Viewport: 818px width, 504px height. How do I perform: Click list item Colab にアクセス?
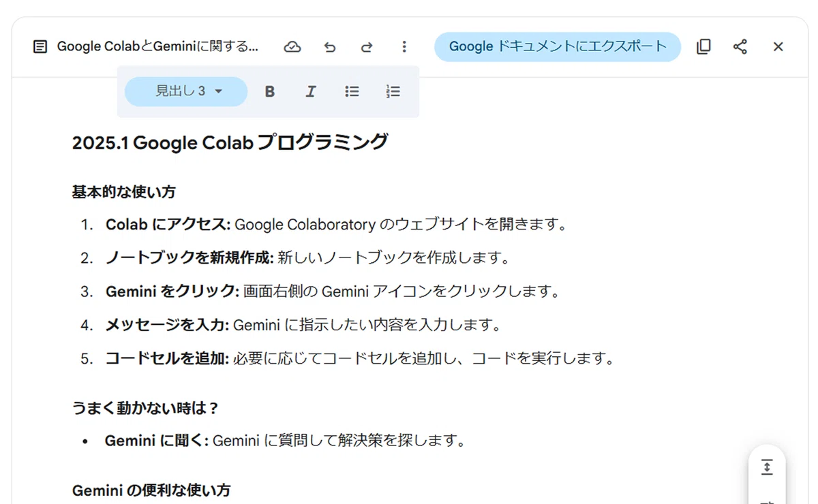click(336, 224)
